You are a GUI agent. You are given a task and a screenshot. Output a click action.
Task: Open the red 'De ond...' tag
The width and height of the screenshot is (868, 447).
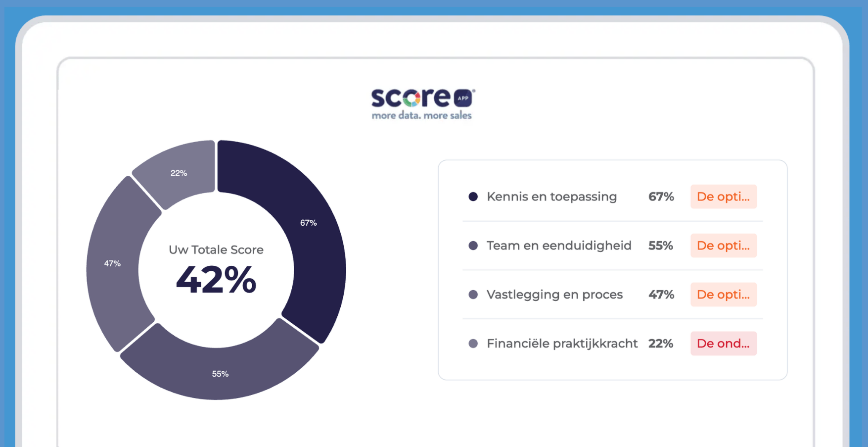[x=724, y=344]
